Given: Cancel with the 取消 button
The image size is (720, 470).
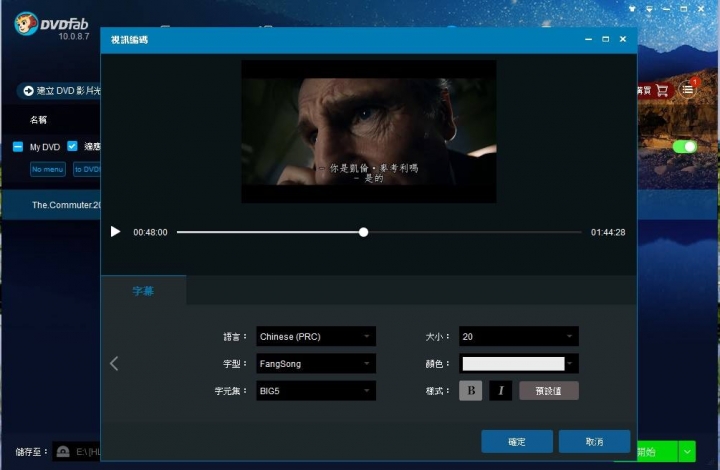Looking at the screenshot, I should (594, 442).
